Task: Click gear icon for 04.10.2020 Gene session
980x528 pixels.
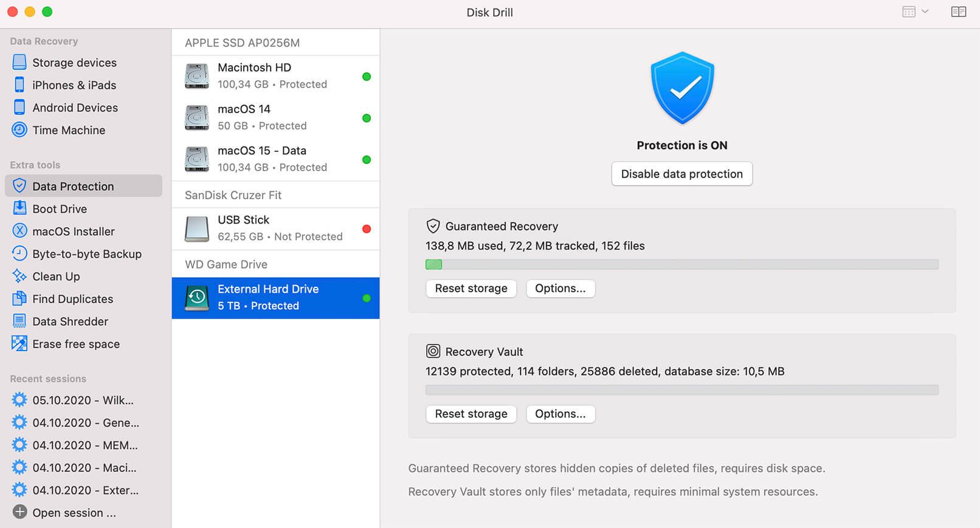Action: coord(19,422)
